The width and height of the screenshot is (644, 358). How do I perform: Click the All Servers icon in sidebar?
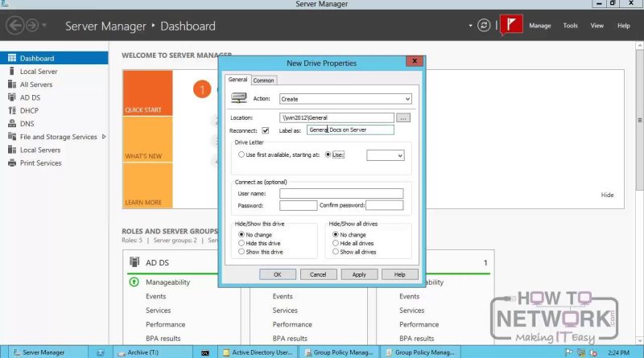pyautogui.click(x=12, y=84)
